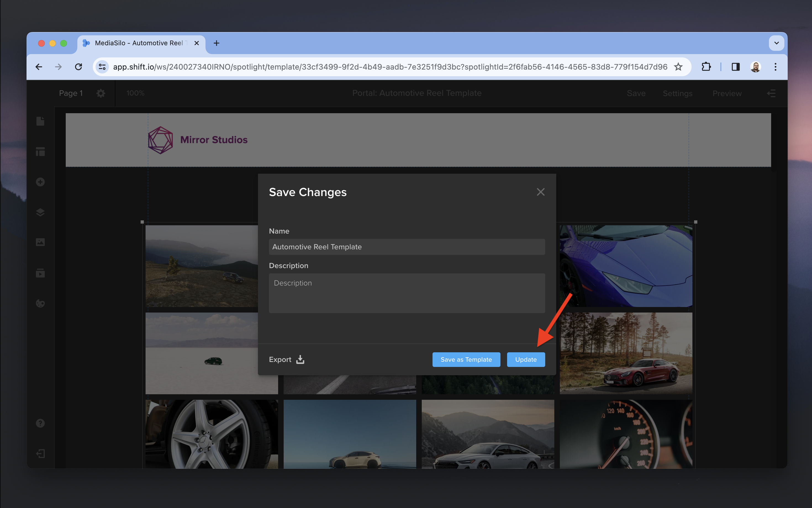812x508 pixels.
Task: Open the Layers sidebar icon
Action: [x=40, y=212]
